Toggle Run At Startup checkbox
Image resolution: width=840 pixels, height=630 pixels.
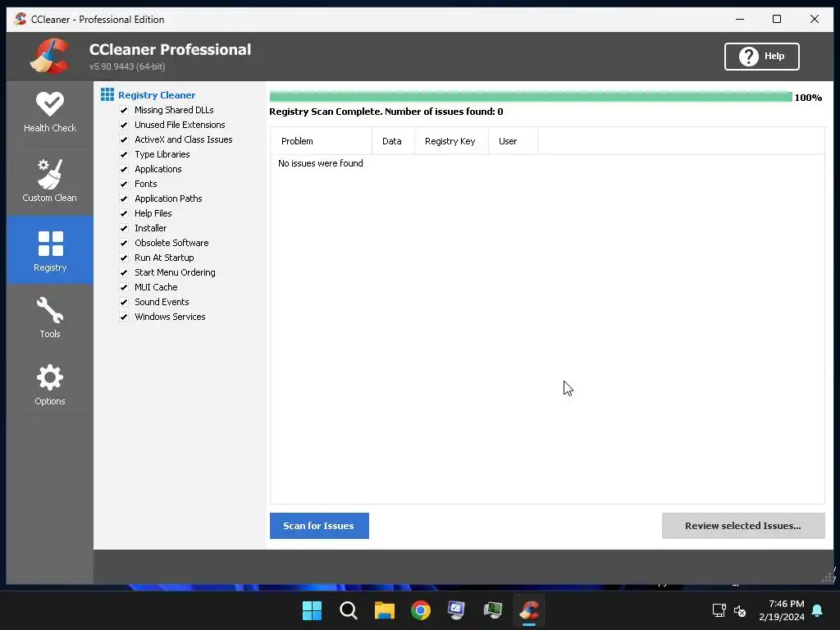[x=124, y=258]
